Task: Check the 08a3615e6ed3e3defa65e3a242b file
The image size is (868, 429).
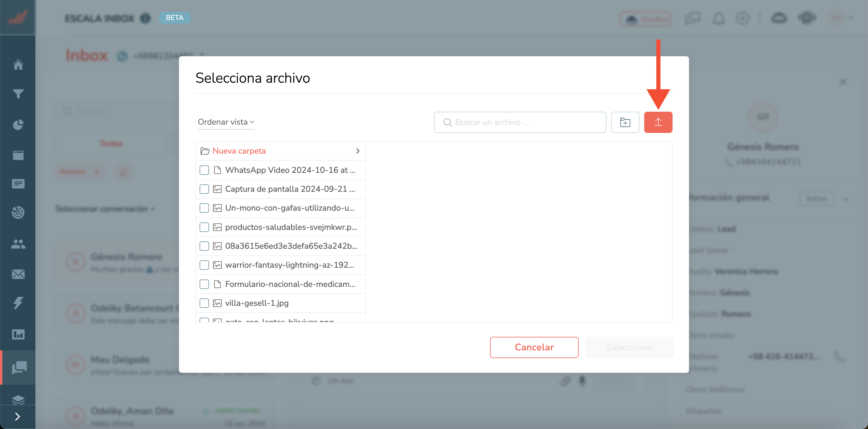Action: pos(204,246)
